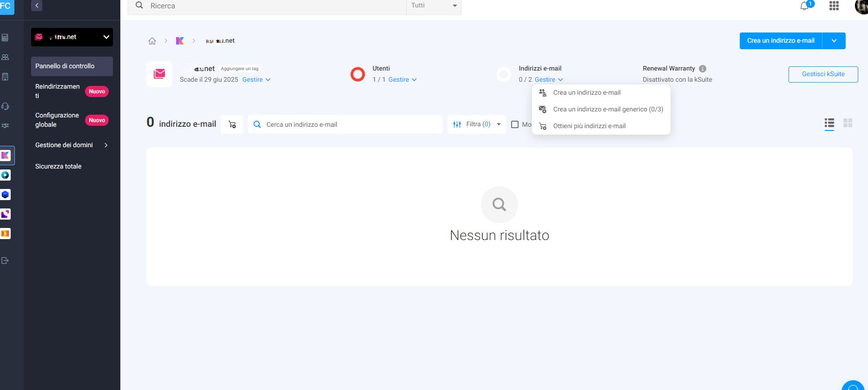Click the Renewal Warranty info icon
The height and width of the screenshot is (390, 868).
(703, 69)
